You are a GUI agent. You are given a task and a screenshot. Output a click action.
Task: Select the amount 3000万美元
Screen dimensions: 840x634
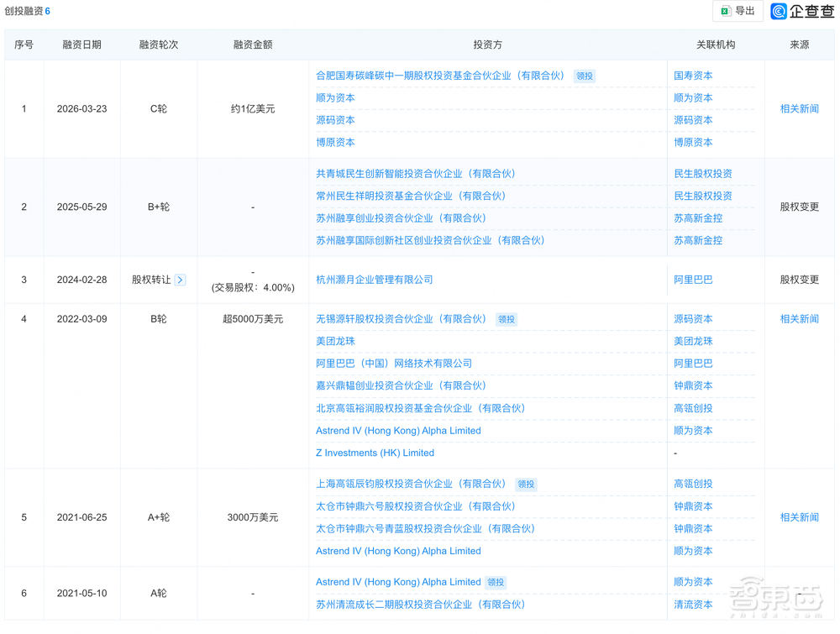[253, 517]
